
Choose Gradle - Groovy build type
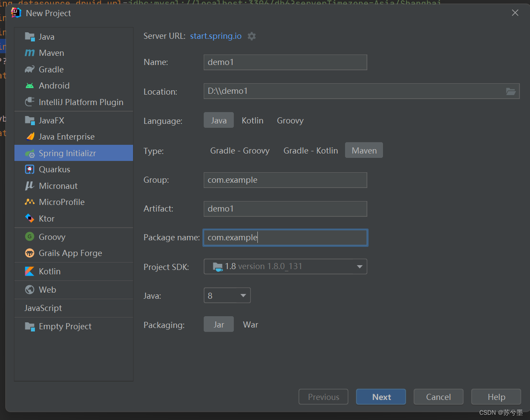(240, 150)
